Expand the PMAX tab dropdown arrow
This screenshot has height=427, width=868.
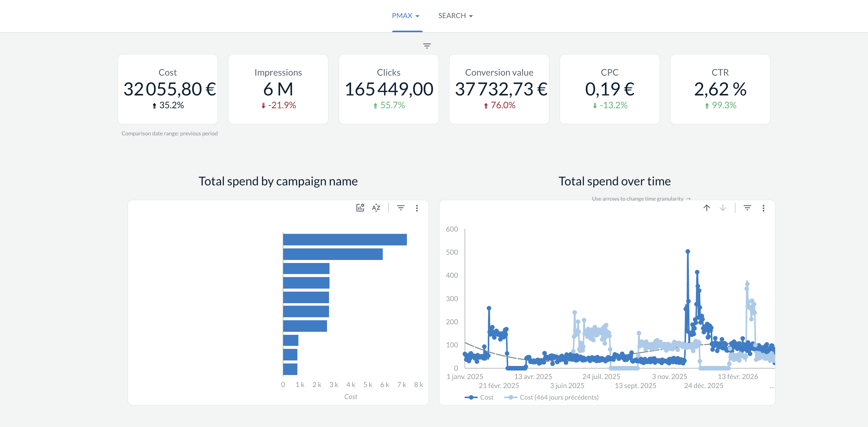tap(417, 16)
